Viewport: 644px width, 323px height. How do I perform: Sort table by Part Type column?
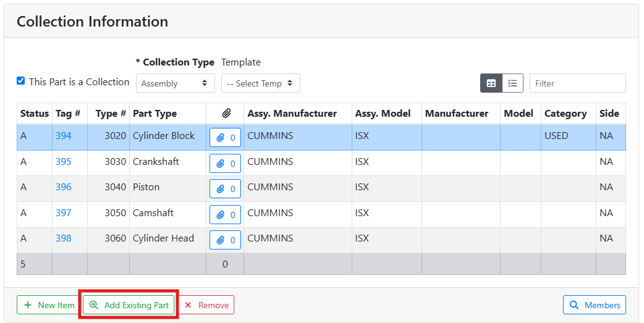pos(155,114)
